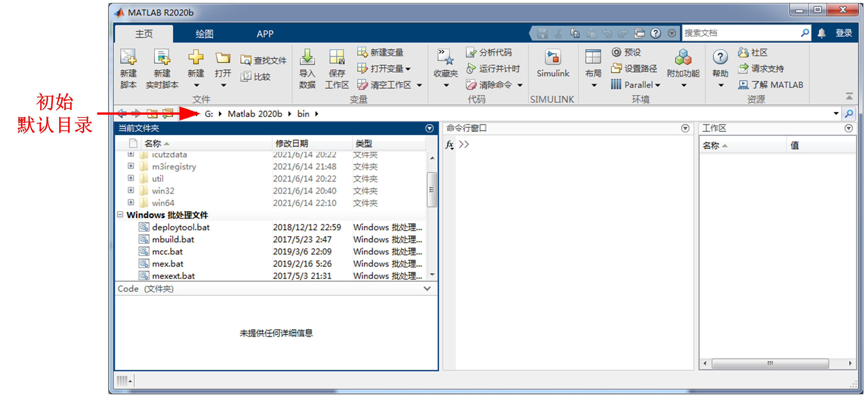Screen dimensions: 868x399
Task: Open Favorites (收藏夹) dropdown
Action: (446, 85)
